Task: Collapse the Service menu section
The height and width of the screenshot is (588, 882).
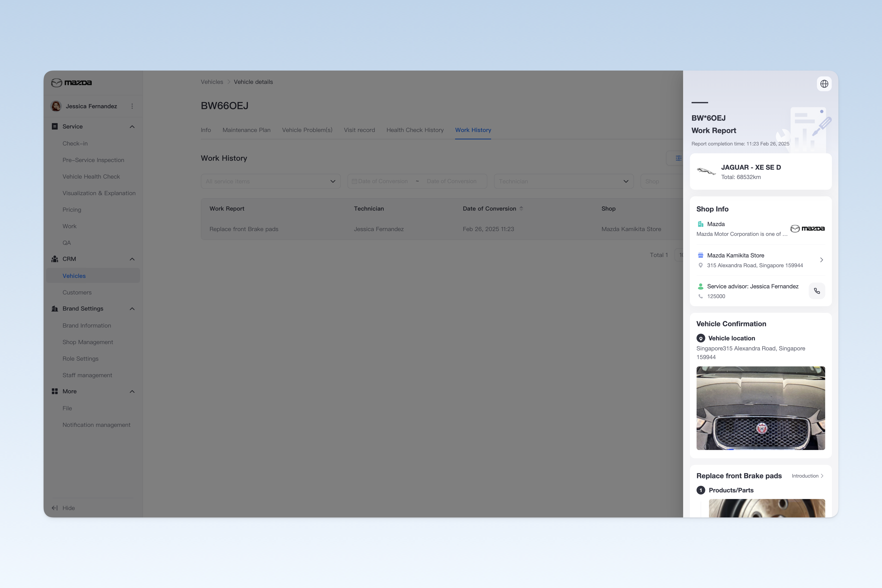Action: click(x=132, y=127)
